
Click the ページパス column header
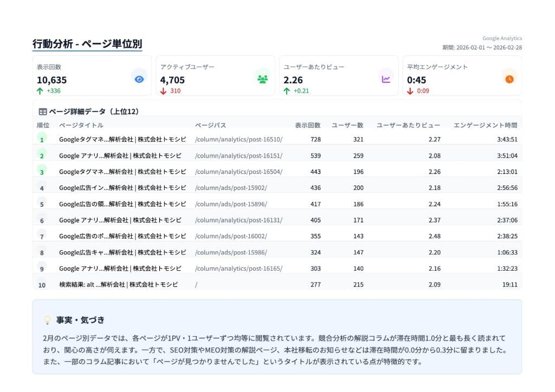[210, 125]
